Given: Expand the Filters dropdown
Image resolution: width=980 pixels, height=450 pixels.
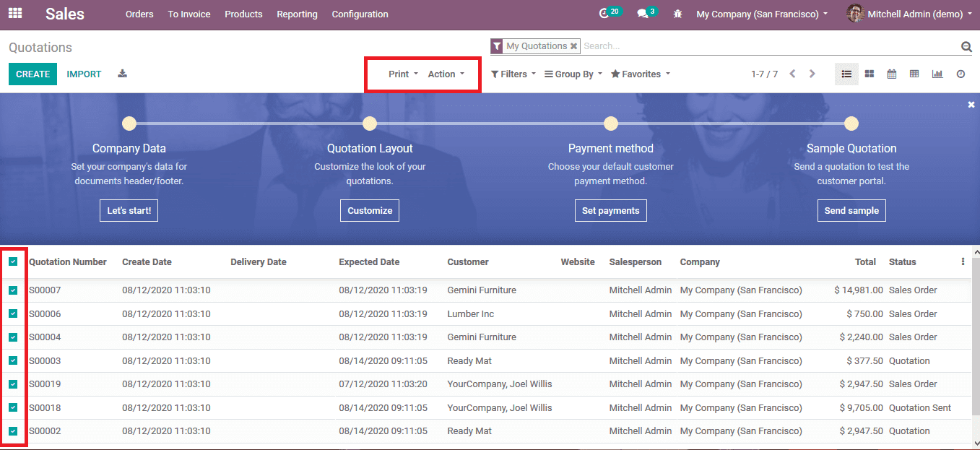Looking at the screenshot, I should pyautogui.click(x=513, y=74).
